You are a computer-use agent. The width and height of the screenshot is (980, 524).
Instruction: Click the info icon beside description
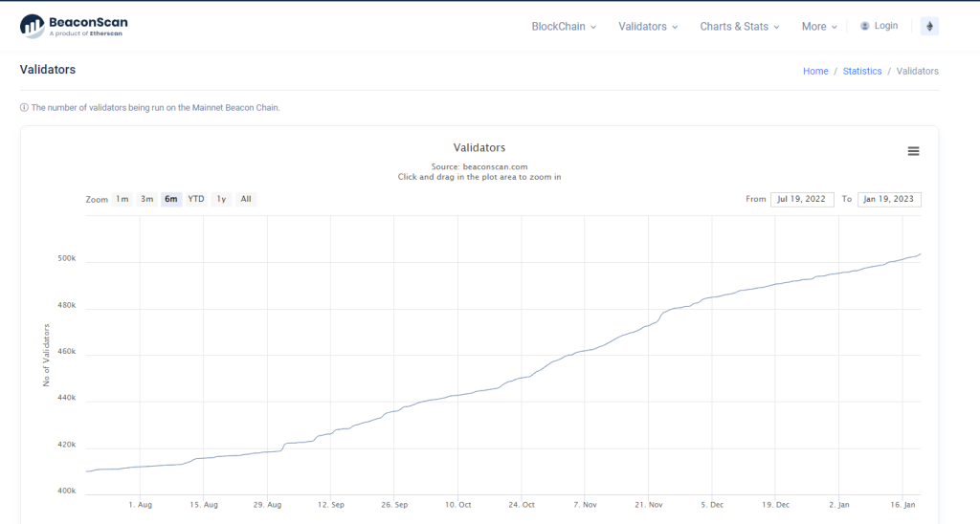tap(24, 107)
